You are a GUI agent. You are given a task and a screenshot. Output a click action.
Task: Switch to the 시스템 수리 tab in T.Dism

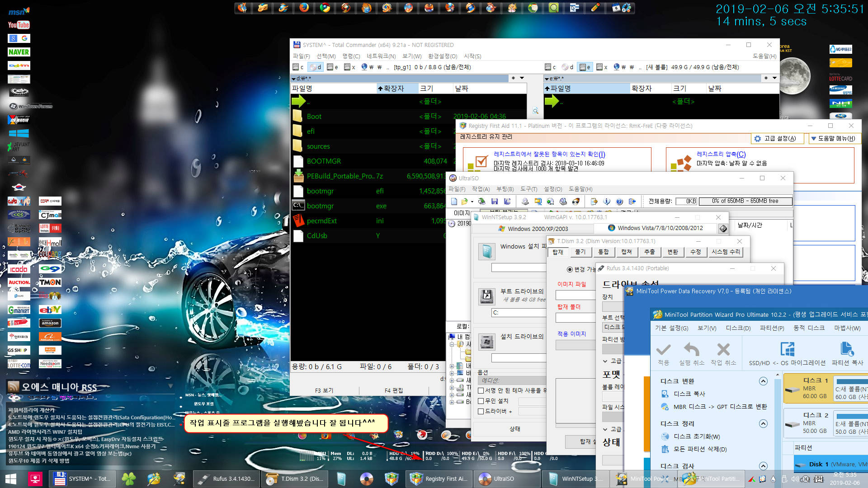tap(725, 252)
